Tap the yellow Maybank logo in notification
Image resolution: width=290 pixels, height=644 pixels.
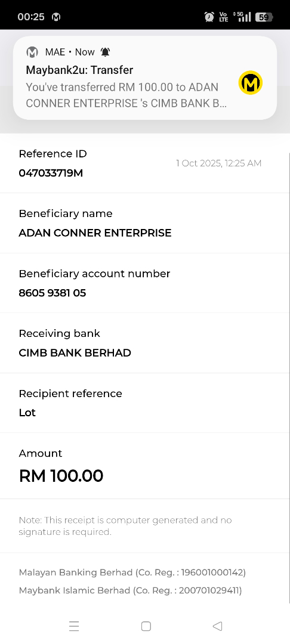click(250, 82)
